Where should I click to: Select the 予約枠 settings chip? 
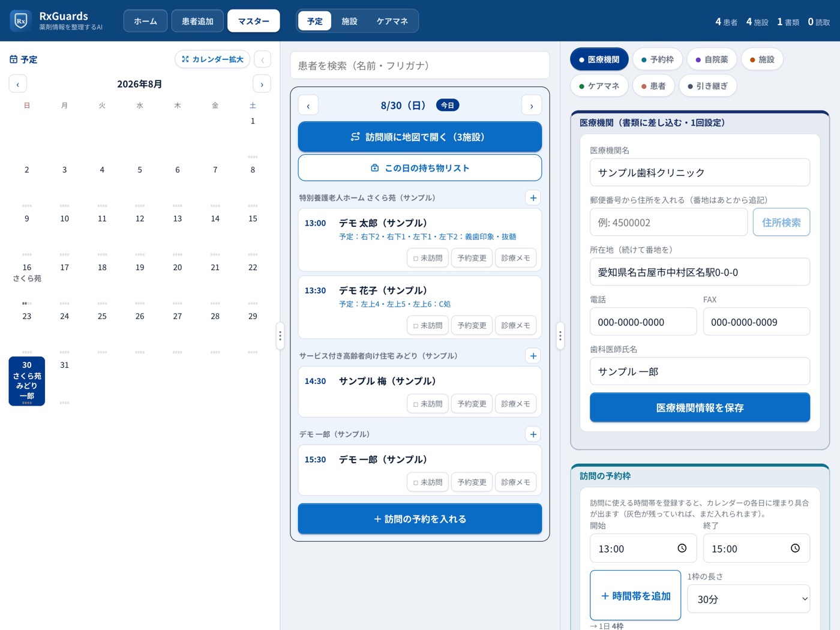pyautogui.click(x=658, y=59)
